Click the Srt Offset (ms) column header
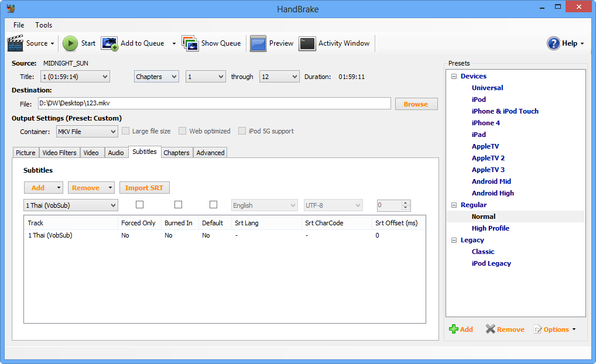The width and height of the screenshot is (596, 364). 398,223
